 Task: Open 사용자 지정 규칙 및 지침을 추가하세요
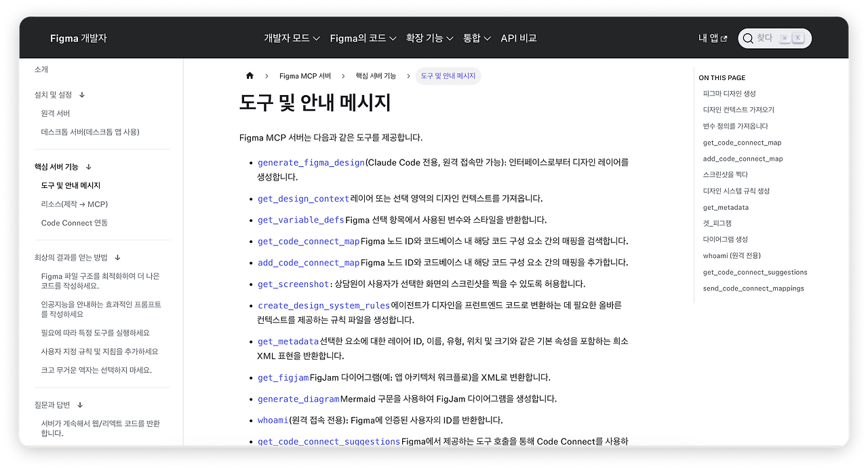[x=100, y=352]
